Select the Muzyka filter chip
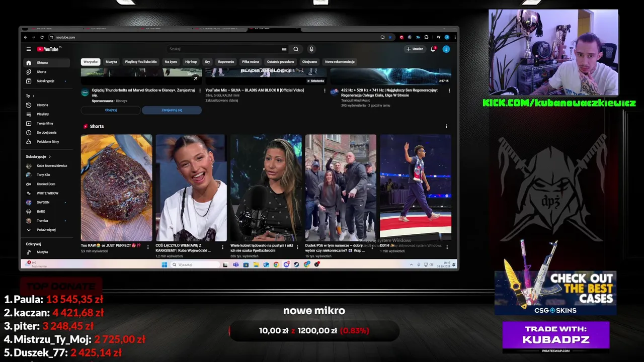This screenshot has height=362, width=644. coord(111,62)
